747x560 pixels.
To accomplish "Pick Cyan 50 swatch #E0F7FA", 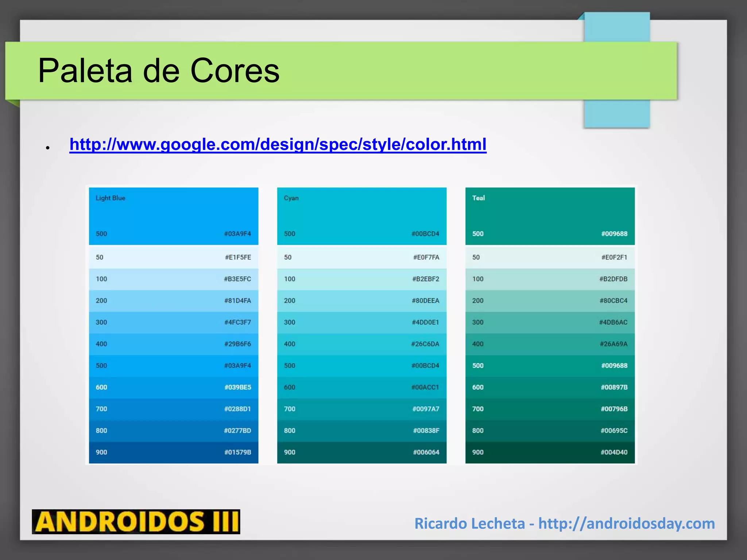I will coord(362,257).
